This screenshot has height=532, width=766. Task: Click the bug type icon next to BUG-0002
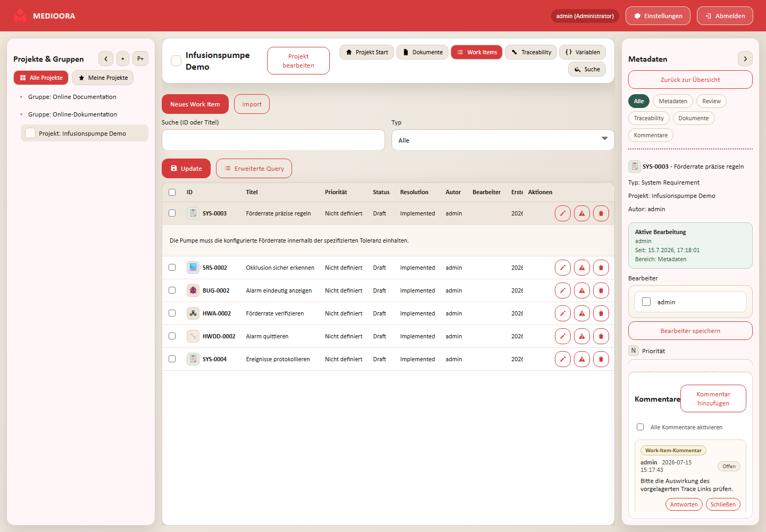click(x=193, y=290)
